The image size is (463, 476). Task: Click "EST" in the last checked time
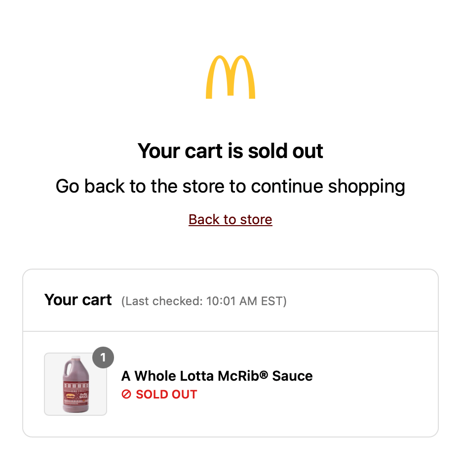click(x=270, y=301)
